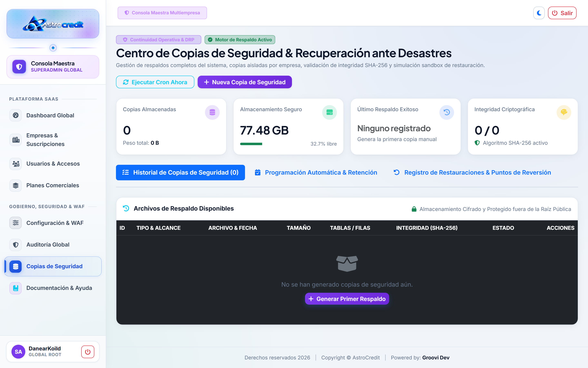The height and width of the screenshot is (368, 588).
Task: Open Auditoría Global shield icon
Action: pos(16,245)
